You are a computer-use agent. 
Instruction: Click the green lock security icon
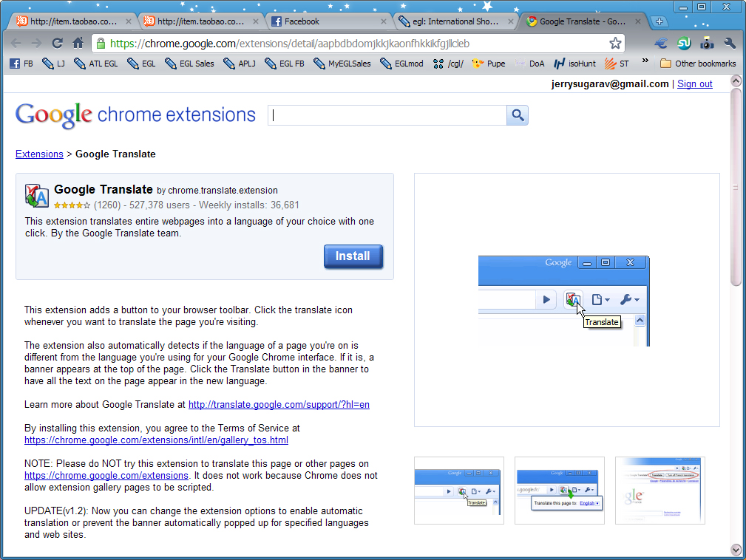coord(101,44)
